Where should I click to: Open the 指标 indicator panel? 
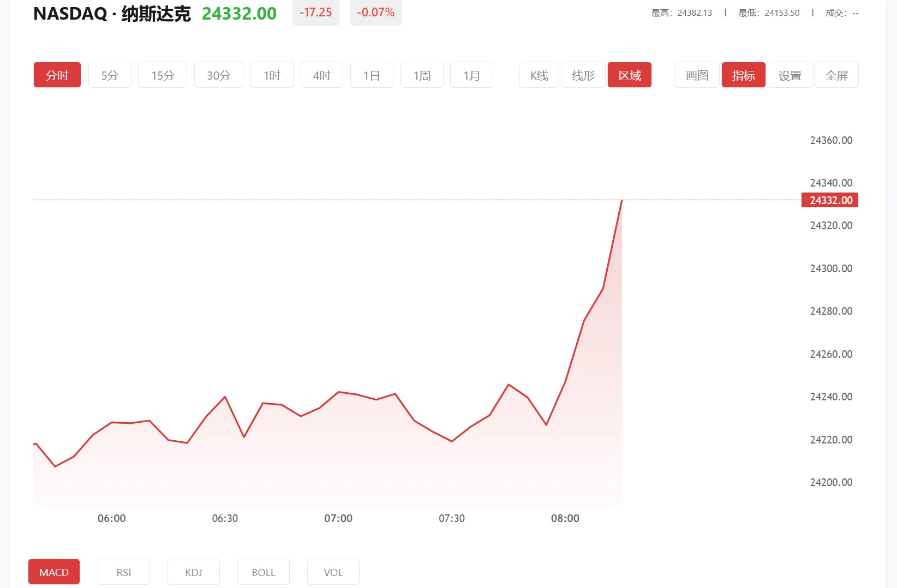[743, 75]
